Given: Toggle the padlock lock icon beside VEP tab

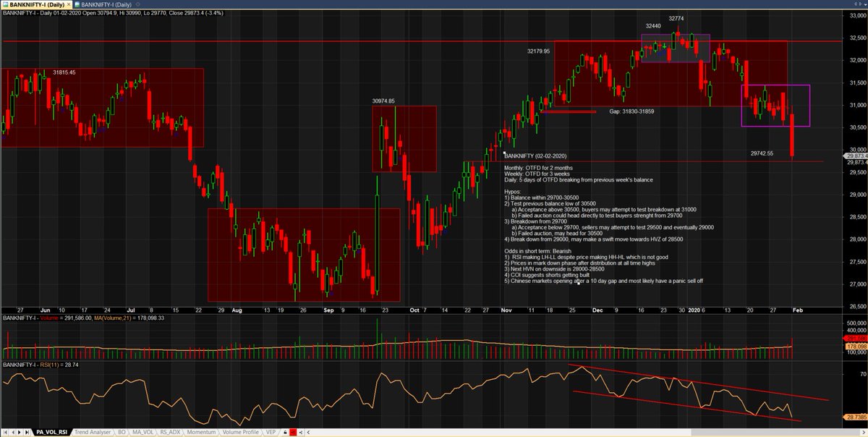Looking at the screenshot, I should coord(285,432).
